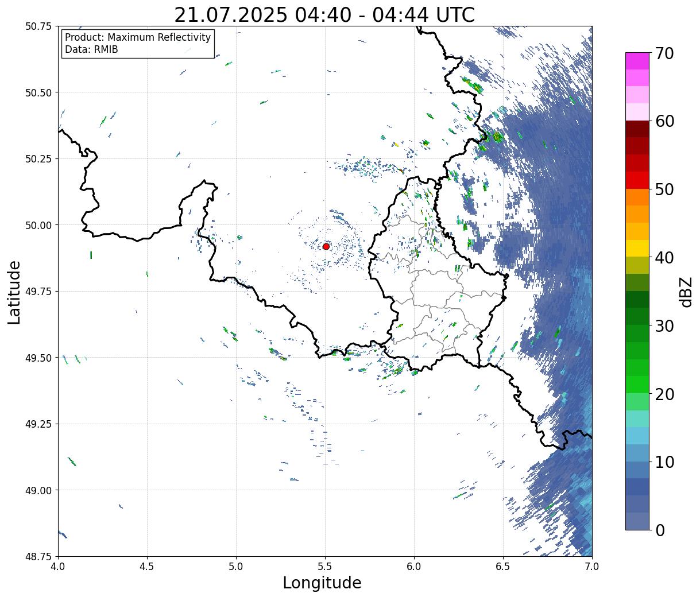Click the 'Product: Maximum Reflectivity' text
This screenshot has height=597, width=700.
138,37
